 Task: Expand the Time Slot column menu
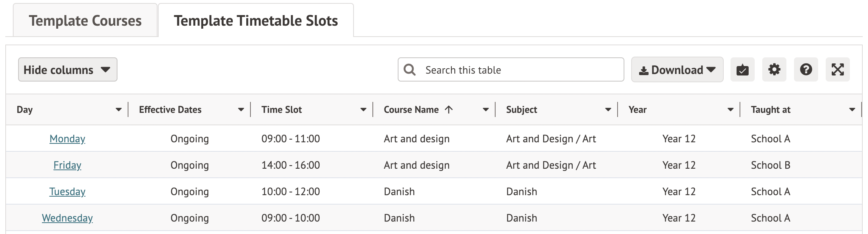[x=363, y=110]
